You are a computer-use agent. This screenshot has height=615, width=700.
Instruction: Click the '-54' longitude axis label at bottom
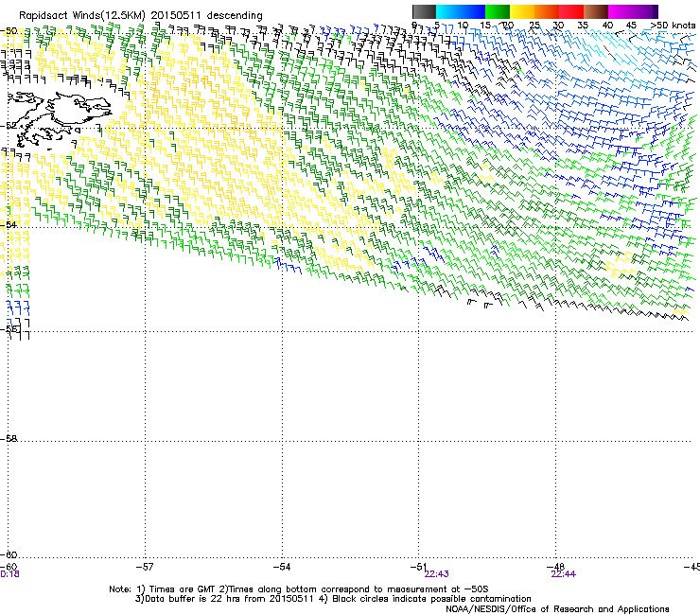coord(282,567)
